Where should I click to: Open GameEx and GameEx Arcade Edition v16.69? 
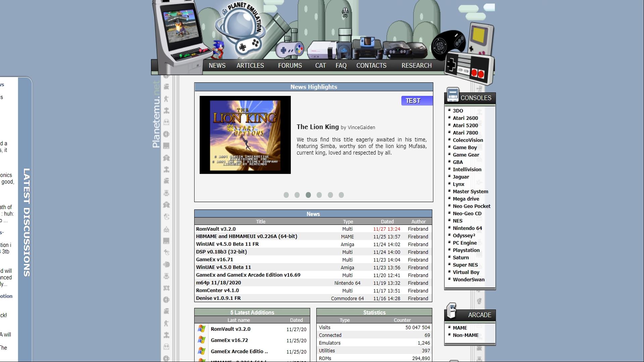[x=248, y=275]
